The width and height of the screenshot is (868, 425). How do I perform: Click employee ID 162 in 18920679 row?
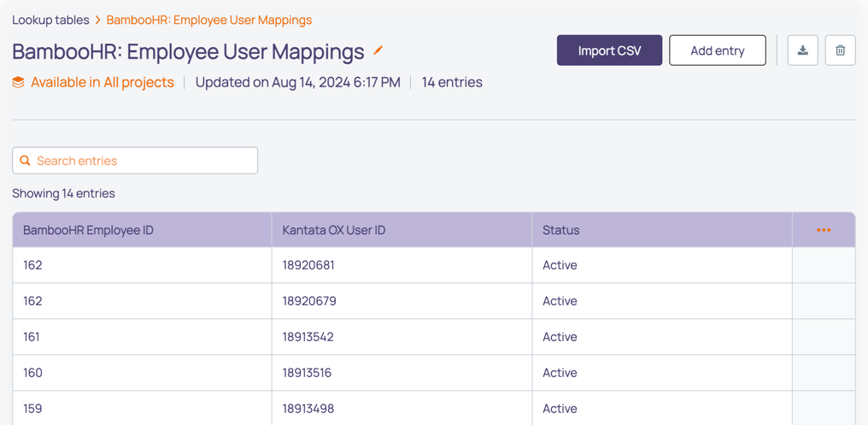click(x=143, y=301)
